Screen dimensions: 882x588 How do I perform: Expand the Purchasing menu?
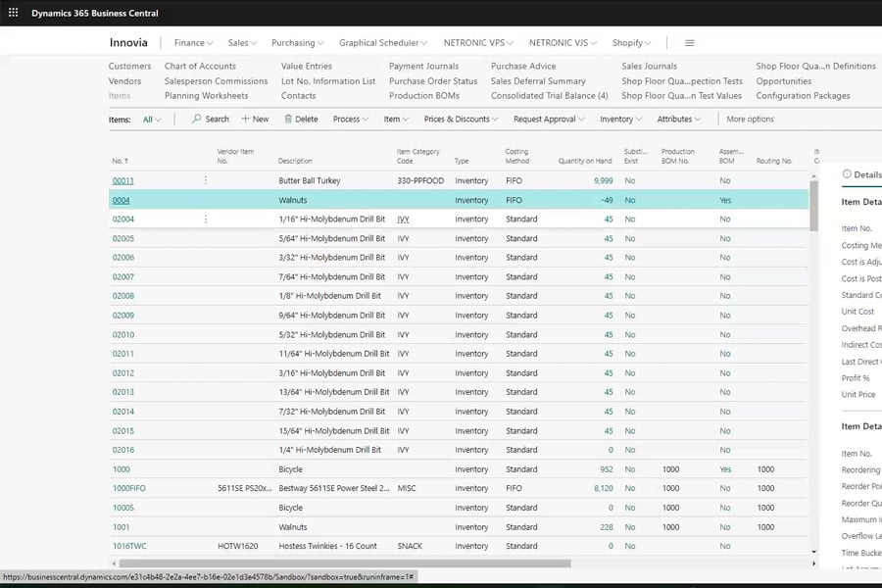click(x=298, y=43)
